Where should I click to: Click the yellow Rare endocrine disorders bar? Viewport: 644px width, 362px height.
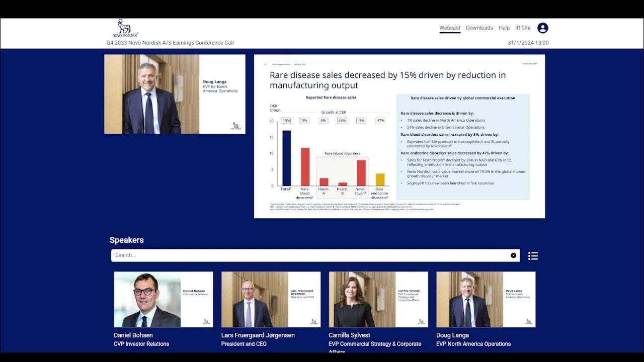click(x=380, y=180)
